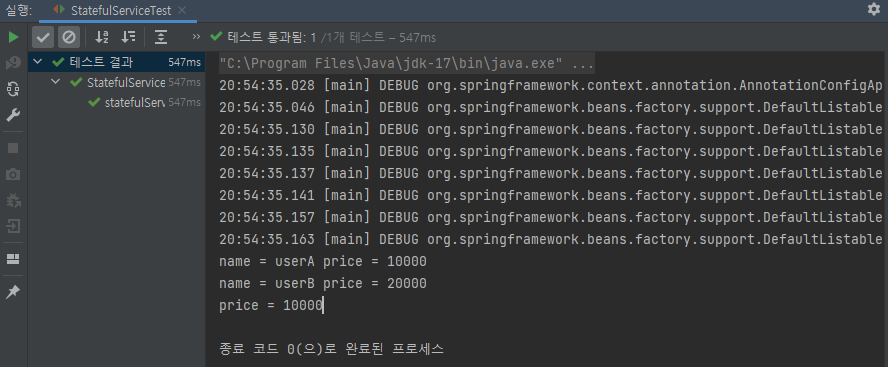Click the 20:54:35.135 log line
This screenshot has width=888, height=367.
coord(550,152)
